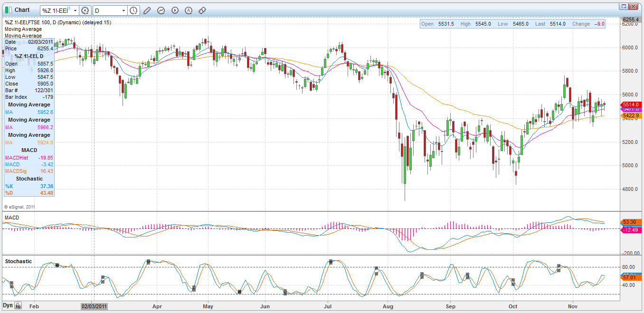Click the %K 37.36 stochastic row
Viewport: 644px width, 313px height.
29,186
